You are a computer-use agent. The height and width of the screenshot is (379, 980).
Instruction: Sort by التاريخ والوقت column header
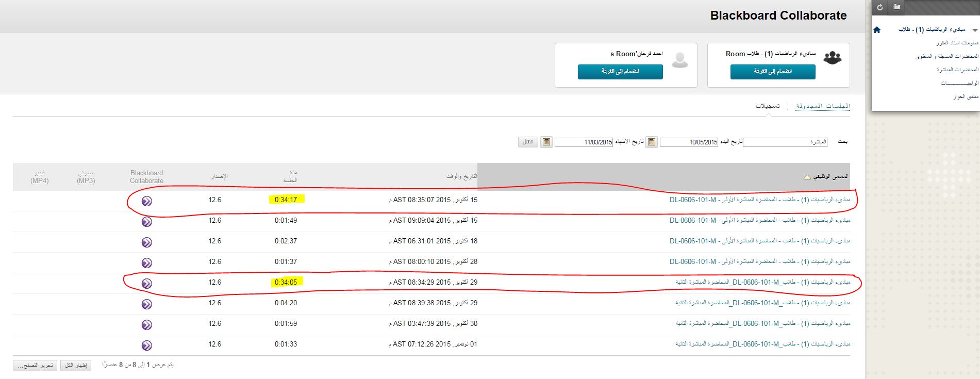tap(462, 176)
